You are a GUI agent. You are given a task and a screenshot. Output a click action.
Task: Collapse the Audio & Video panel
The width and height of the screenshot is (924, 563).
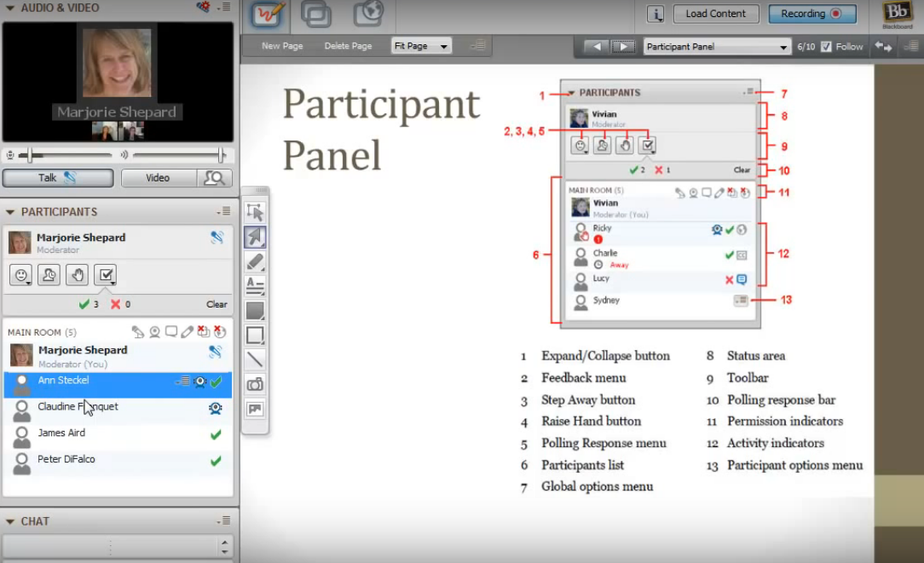click(x=10, y=9)
